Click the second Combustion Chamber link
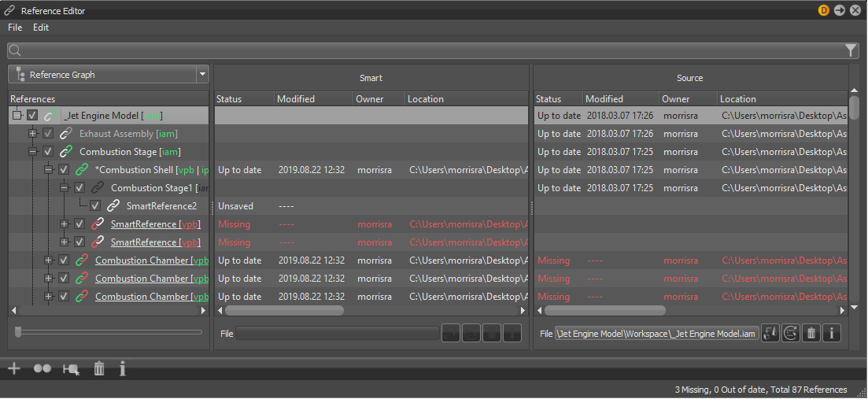This screenshot has width=868, height=399. coord(152,279)
